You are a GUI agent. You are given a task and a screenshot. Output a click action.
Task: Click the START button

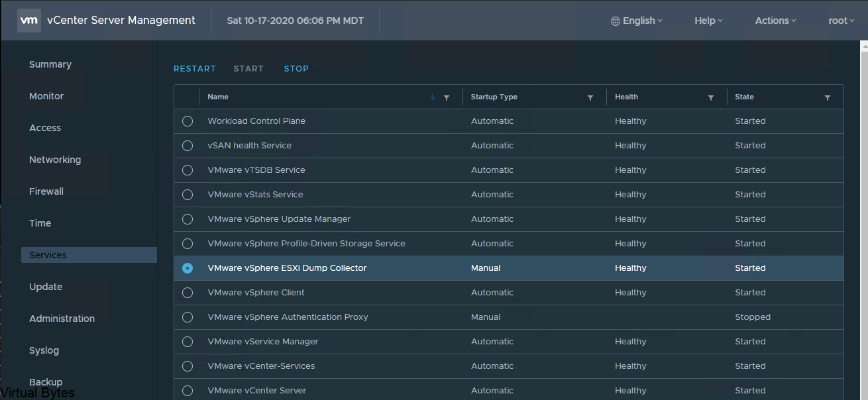coord(248,68)
